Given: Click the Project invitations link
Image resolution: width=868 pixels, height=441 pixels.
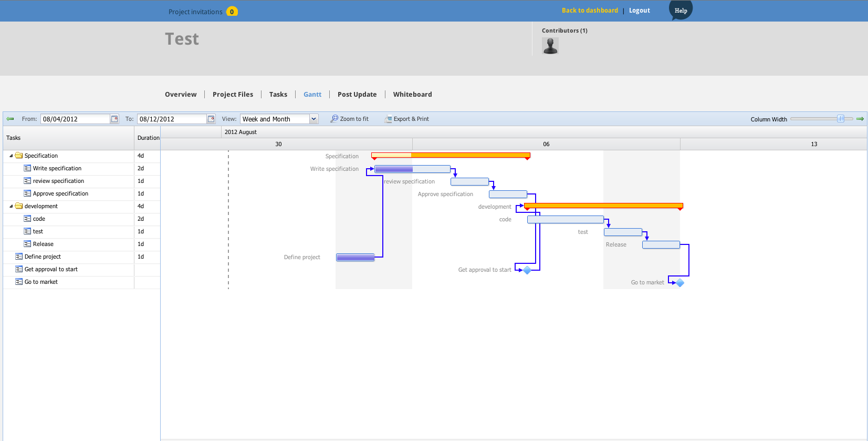Looking at the screenshot, I should (x=195, y=12).
